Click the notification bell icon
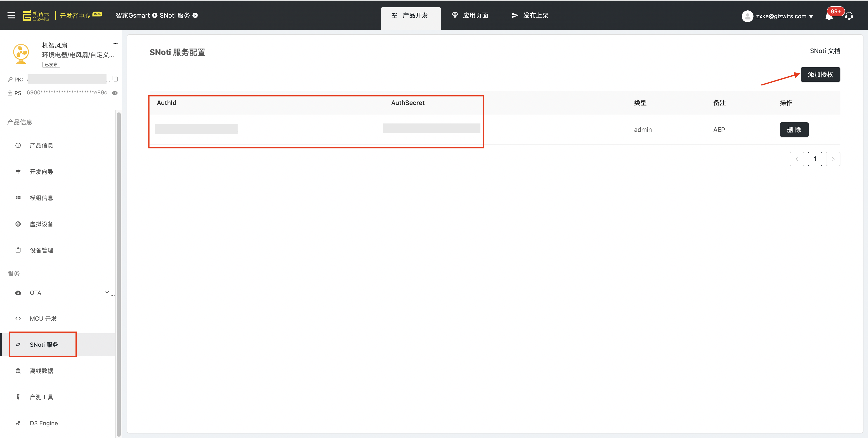This screenshot has height=438, width=868. click(x=829, y=16)
